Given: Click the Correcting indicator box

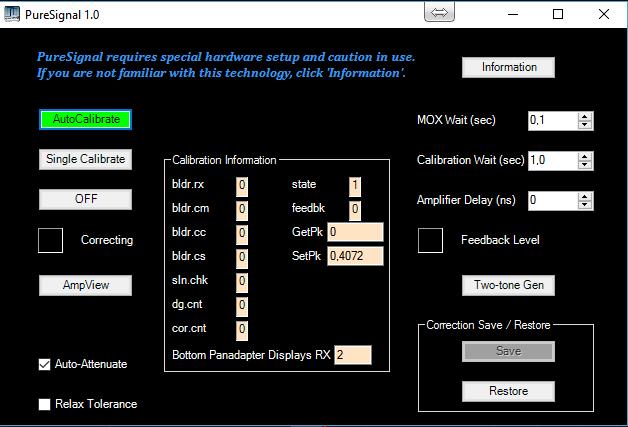Looking at the screenshot, I should (50, 240).
